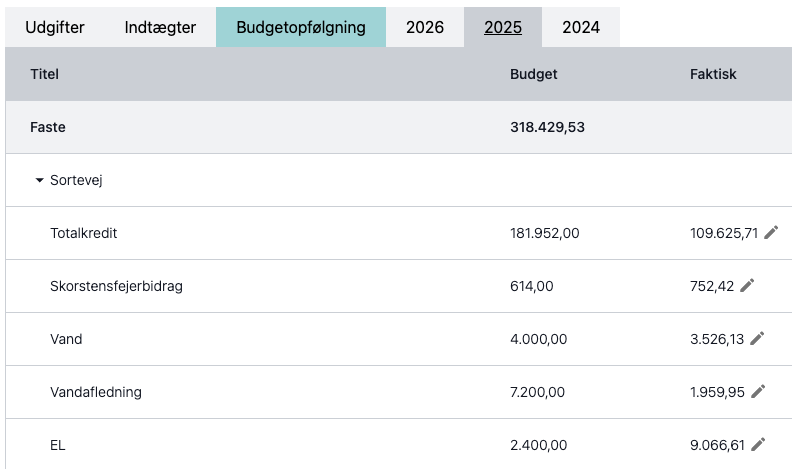This screenshot has height=469, width=792.
Task: Switch to the Indtægter tab
Action: coord(160,27)
